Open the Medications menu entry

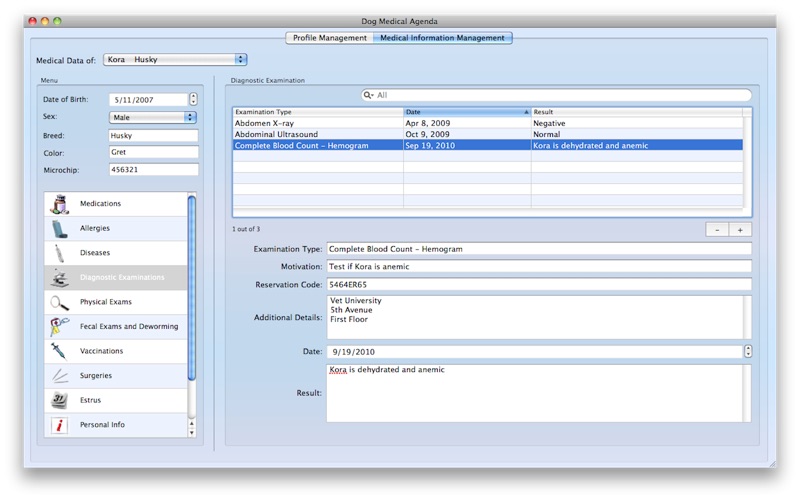pyautogui.click(x=116, y=204)
